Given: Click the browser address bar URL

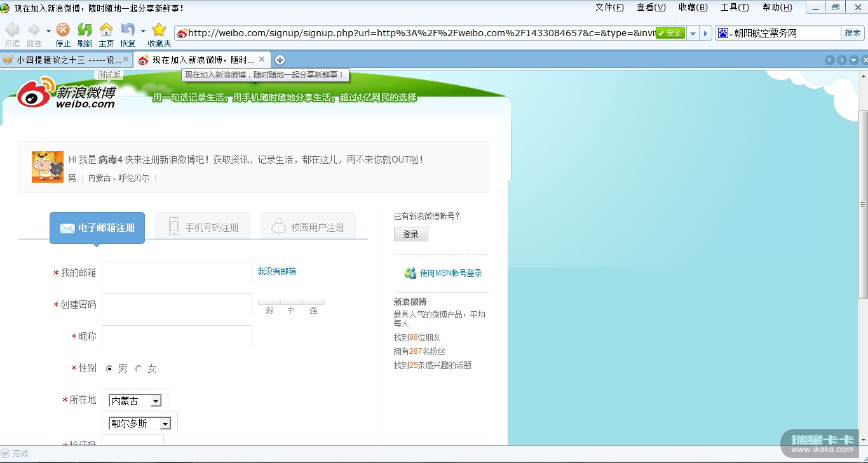Looking at the screenshot, I should (421, 33).
